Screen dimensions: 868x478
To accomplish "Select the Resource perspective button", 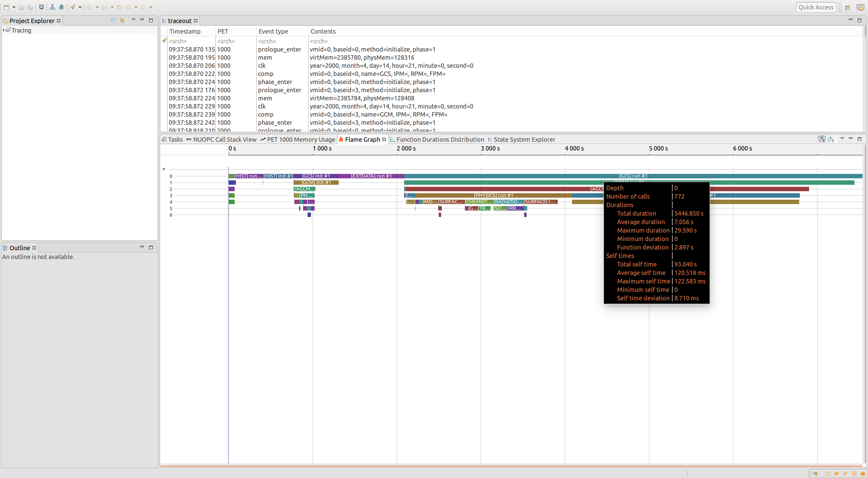I will [x=860, y=7].
